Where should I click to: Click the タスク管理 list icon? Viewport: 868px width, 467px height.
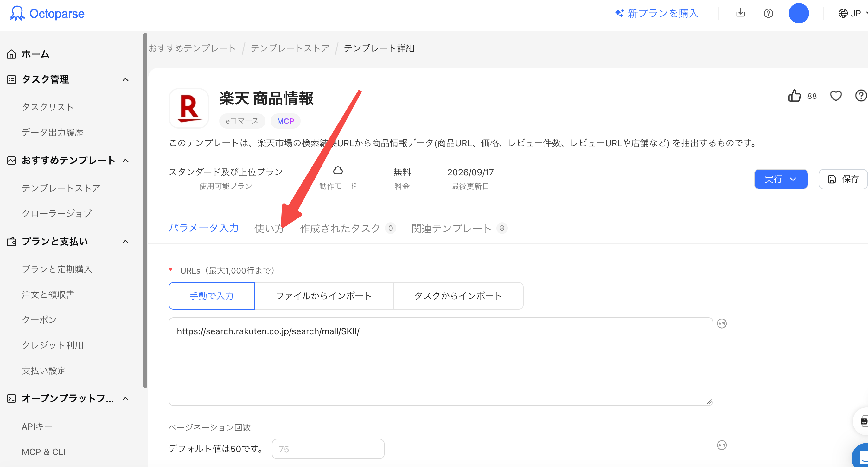click(x=11, y=79)
